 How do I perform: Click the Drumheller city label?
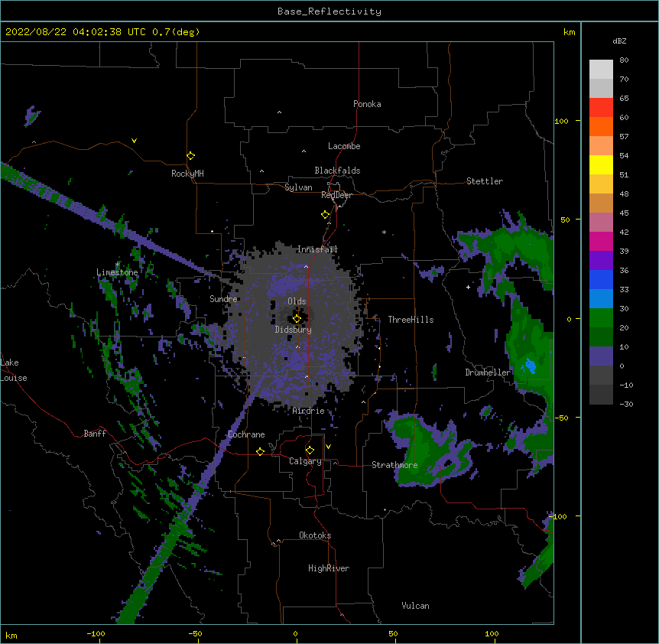click(488, 372)
